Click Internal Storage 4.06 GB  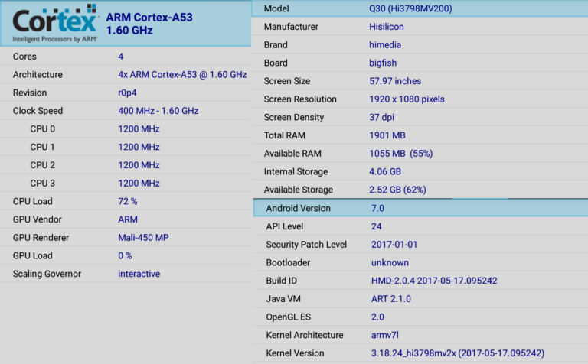385,171
